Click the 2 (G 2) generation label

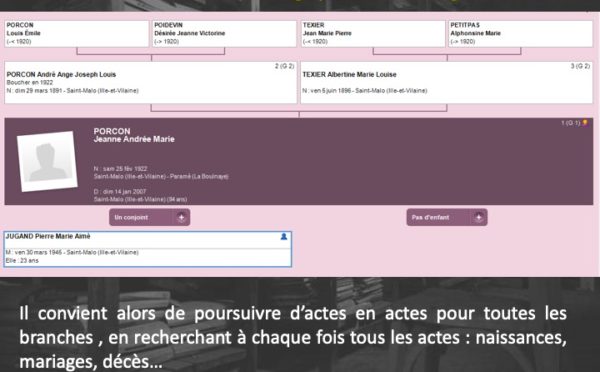pos(284,66)
